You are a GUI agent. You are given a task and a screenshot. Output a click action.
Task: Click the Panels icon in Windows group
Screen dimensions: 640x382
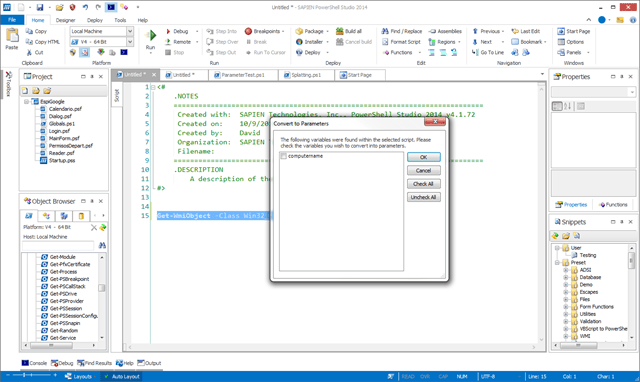[561, 53]
